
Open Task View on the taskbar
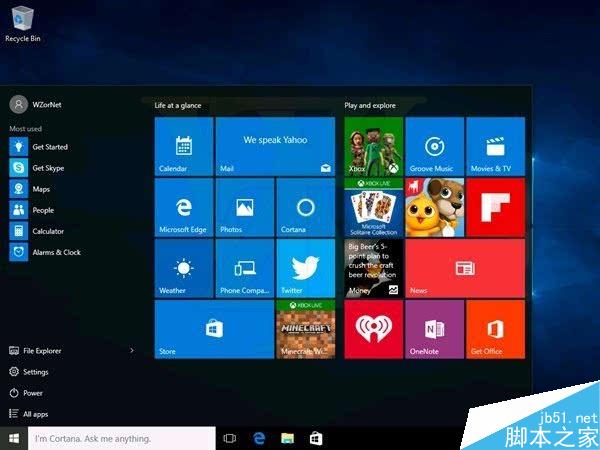pos(229,439)
